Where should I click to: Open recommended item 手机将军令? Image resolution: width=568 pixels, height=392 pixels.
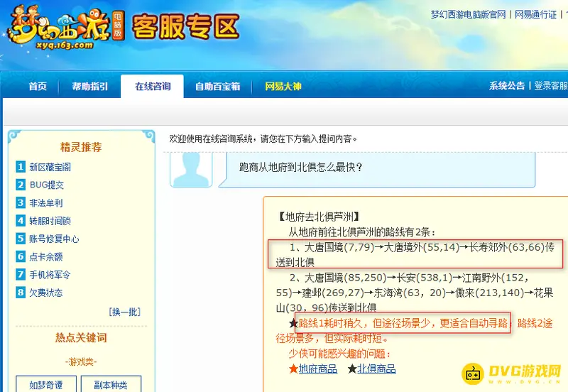(x=50, y=275)
